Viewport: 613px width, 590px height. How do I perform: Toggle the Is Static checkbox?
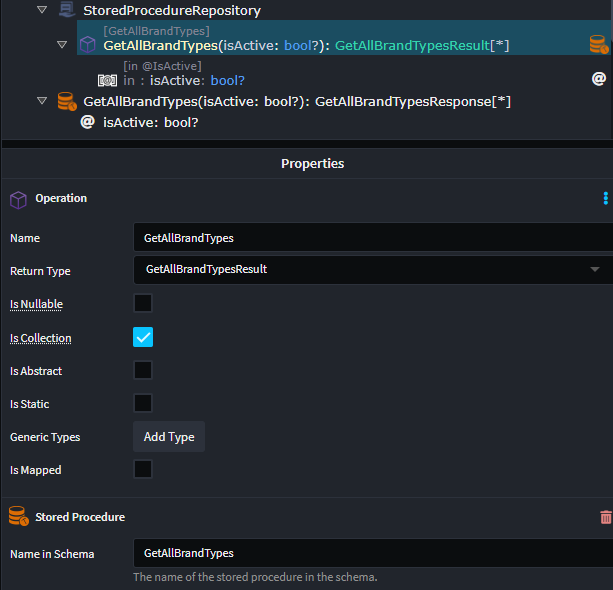(x=143, y=403)
